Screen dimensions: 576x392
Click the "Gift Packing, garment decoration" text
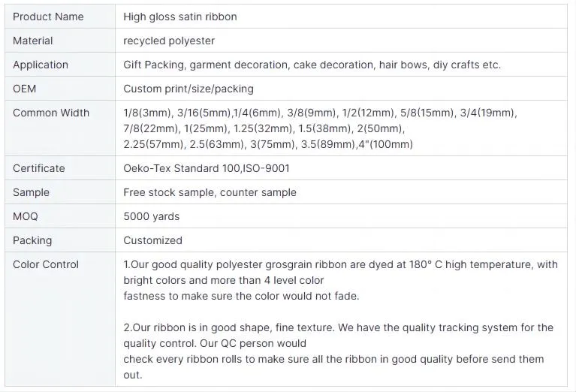click(207, 65)
